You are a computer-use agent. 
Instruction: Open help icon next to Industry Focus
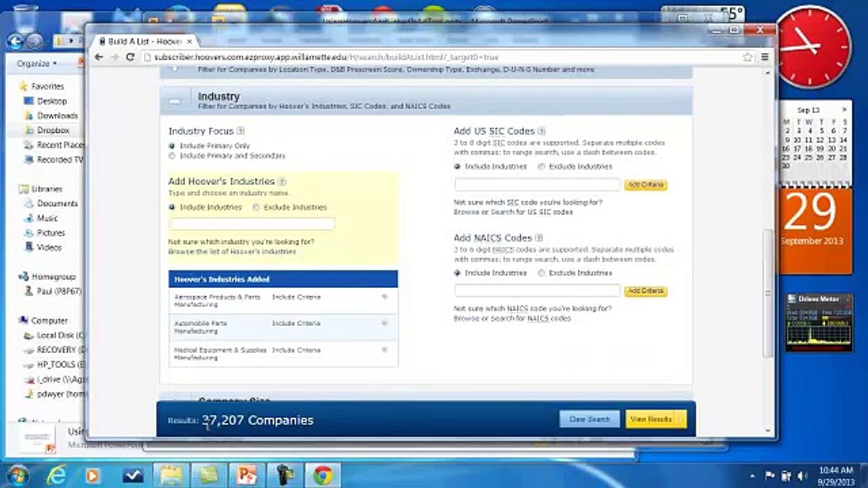point(241,131)
